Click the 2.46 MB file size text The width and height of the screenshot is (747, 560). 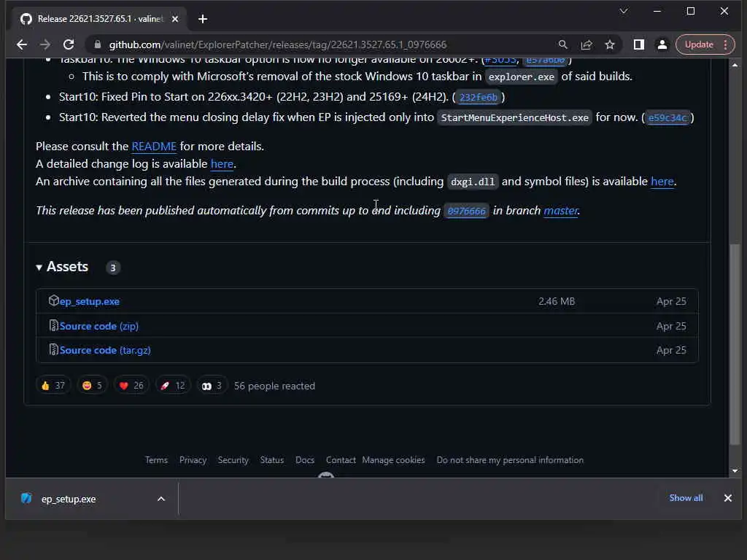pyautogui.click(x=557, y=301)
